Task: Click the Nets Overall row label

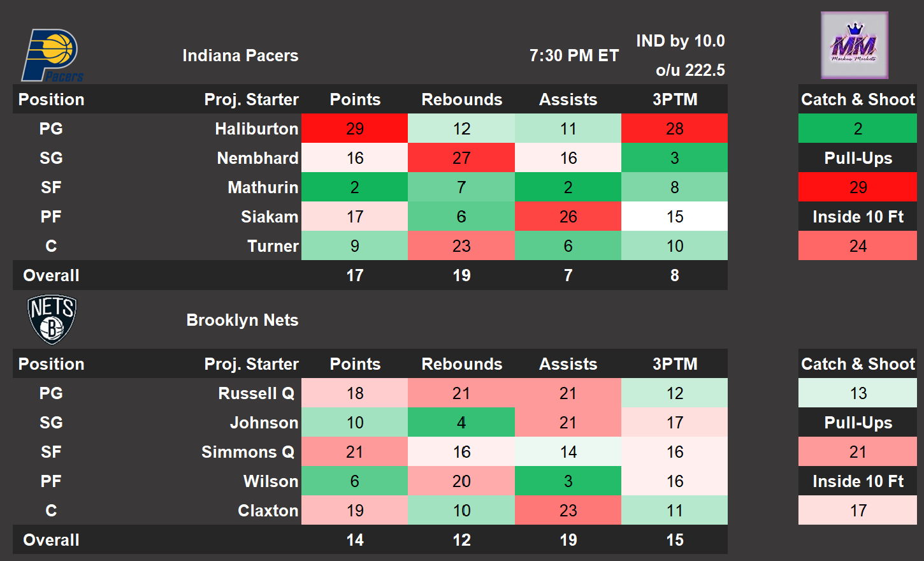Action: tap(51, 540)
